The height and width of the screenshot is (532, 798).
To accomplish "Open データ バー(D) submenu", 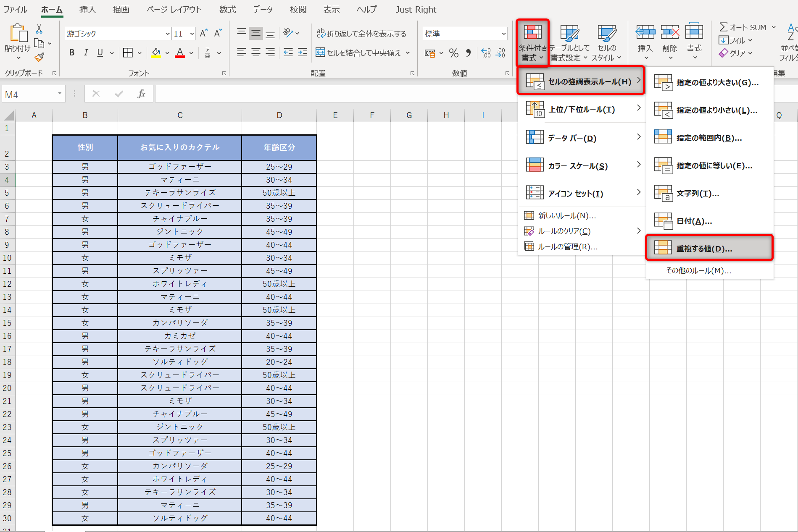I will click(x=582, y=138).
